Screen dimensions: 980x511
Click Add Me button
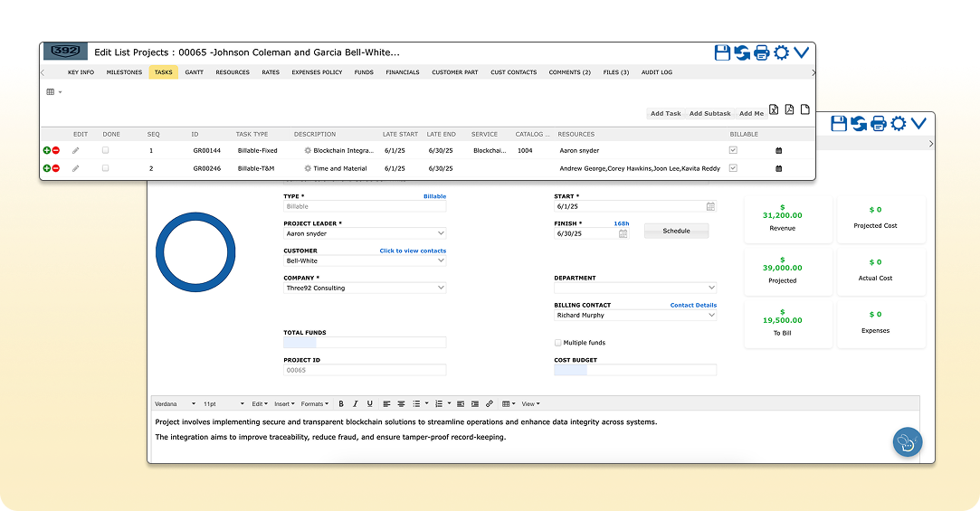[x=751, y=114]
